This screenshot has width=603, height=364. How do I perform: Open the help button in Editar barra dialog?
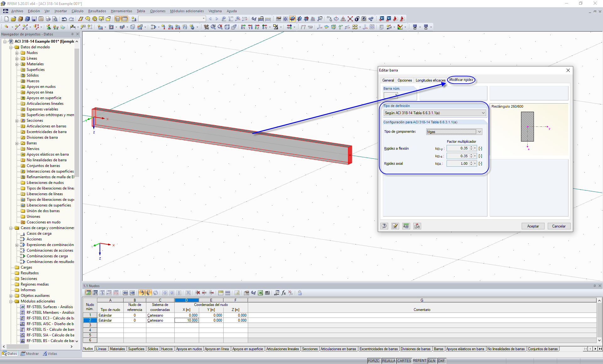pos(384,226)
